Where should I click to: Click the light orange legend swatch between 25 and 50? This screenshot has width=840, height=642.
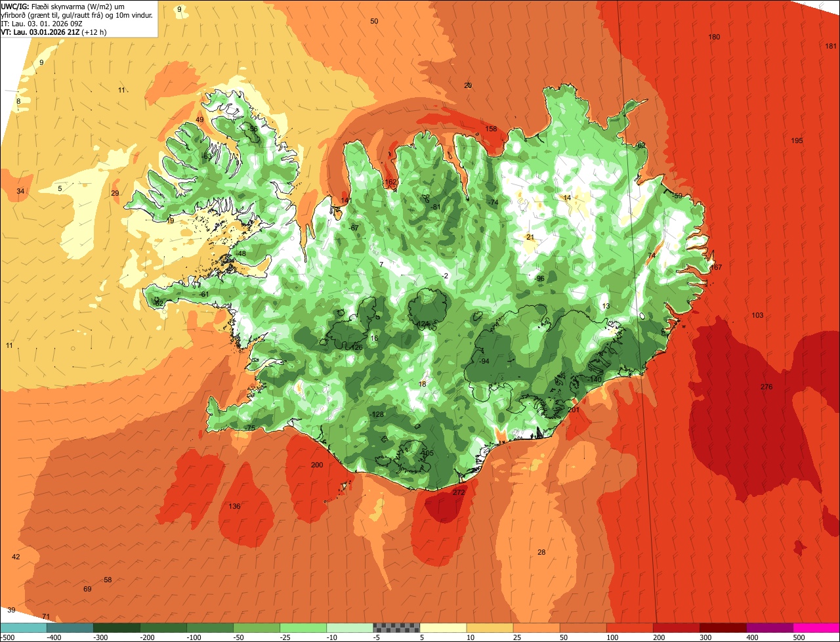coord(537,628)
